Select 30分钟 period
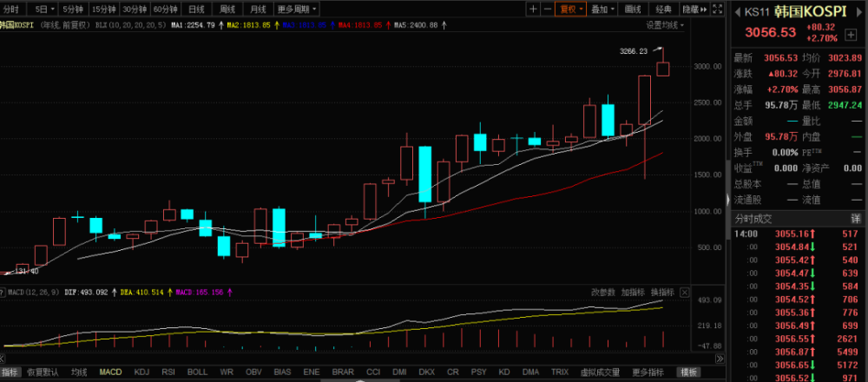868x382 pixels. click(x=135, y=10)
